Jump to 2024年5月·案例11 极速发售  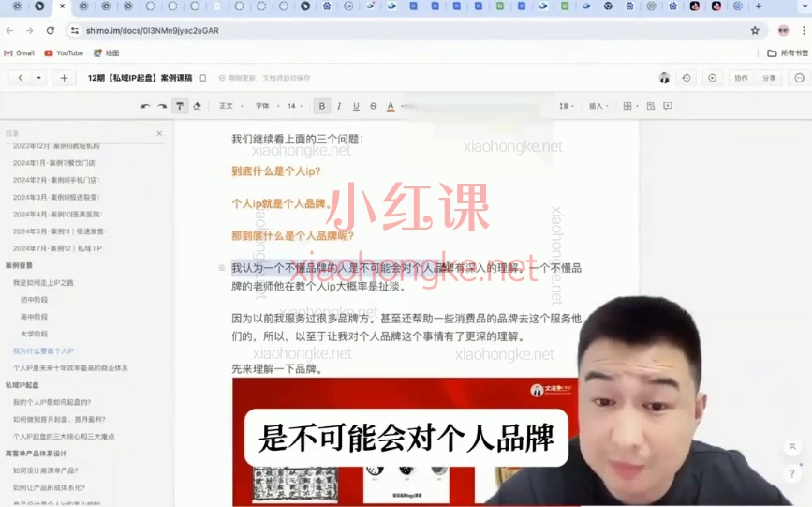click(60, 231)
